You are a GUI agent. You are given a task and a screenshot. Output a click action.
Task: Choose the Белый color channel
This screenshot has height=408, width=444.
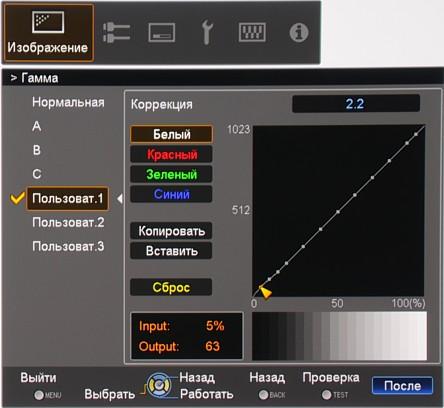coord(171,134)
